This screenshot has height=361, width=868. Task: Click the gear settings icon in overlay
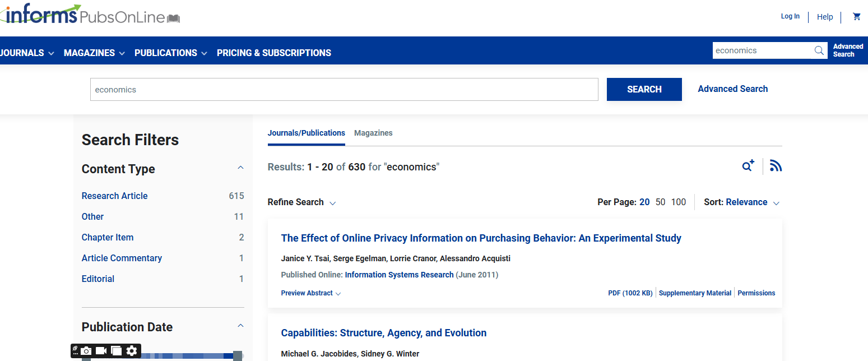point(132,351)
